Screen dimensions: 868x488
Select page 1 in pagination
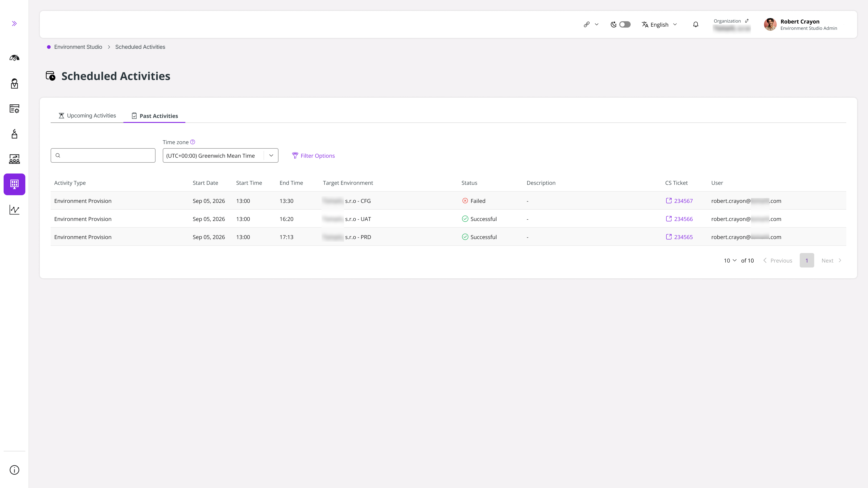point(807,260)
